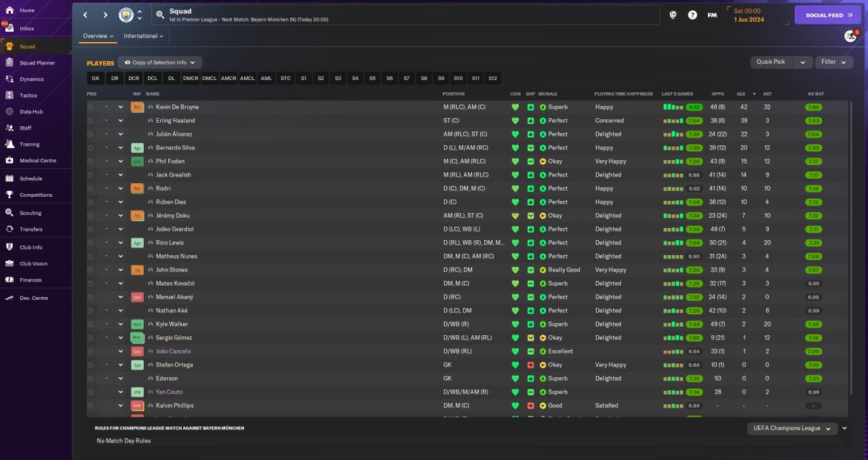Screen dimensions: 868x460
Task: Open the Quick Pick arrow dropdown
Action: coord(802,62)
